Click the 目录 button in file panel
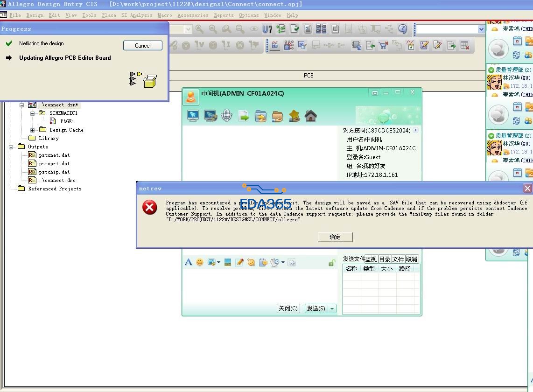Screen dimensions: 533x392 point(385,259)
